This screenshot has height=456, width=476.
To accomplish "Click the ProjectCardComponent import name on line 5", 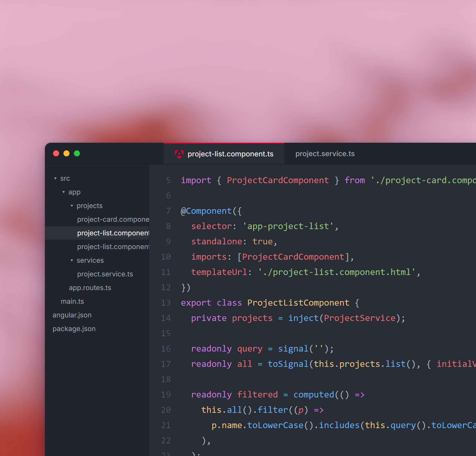I will click(278, 180).
